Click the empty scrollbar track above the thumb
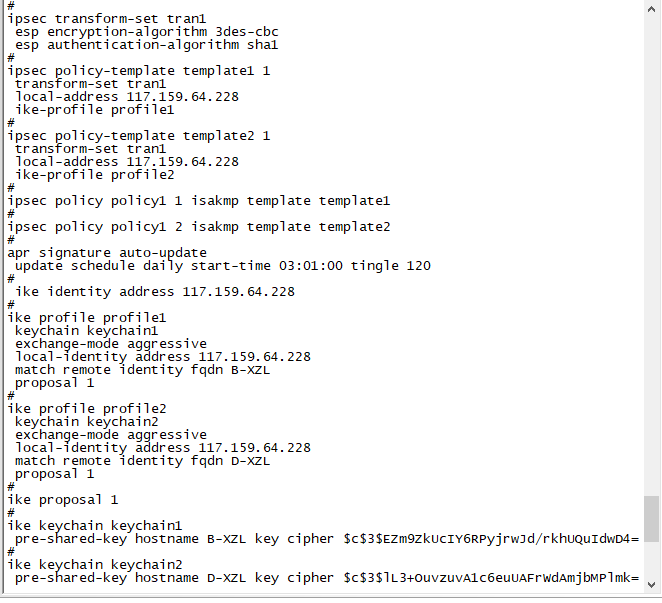Viewport: 662px width, 603px height. pos(651,250)
